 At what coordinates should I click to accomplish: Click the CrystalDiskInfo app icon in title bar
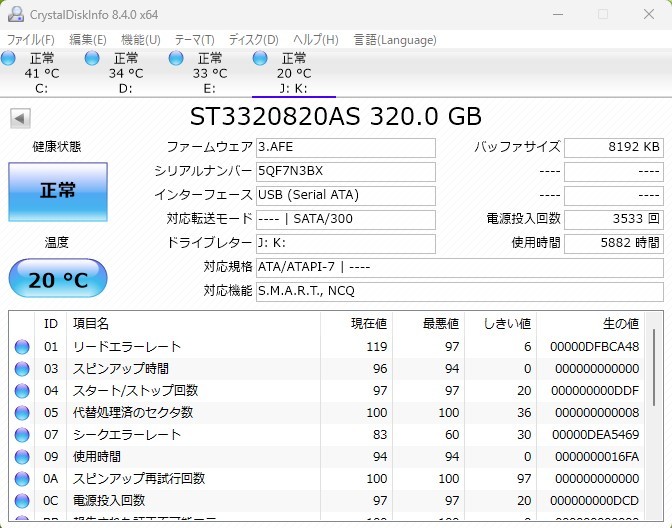[x=13, y=14]
